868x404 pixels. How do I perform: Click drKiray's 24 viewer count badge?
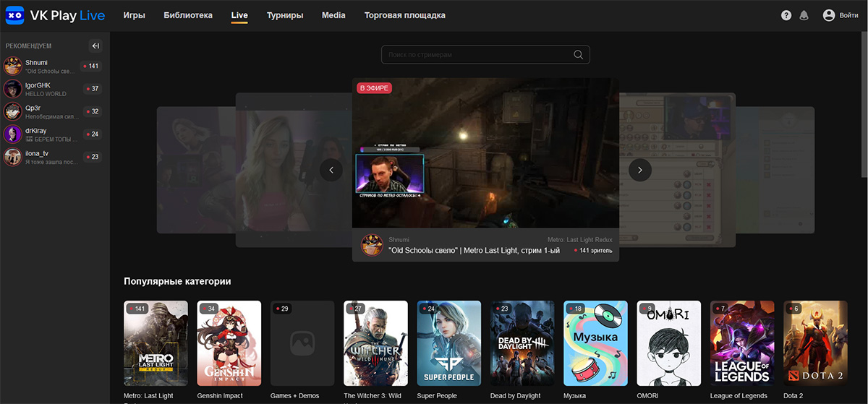(x=91, y=134)
